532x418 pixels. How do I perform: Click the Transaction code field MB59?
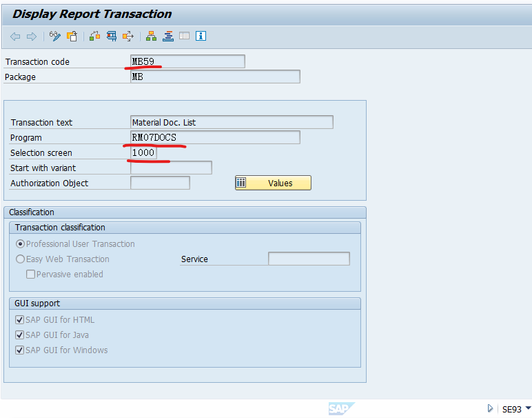187,61
